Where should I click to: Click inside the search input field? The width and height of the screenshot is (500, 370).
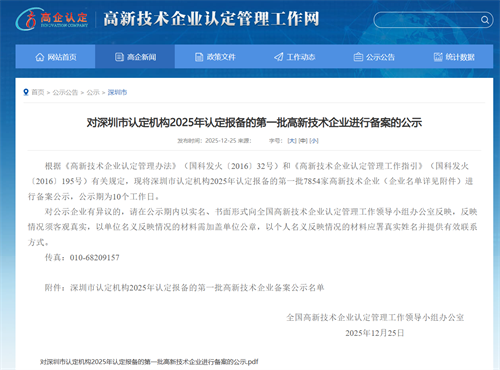tap(427, 20)
